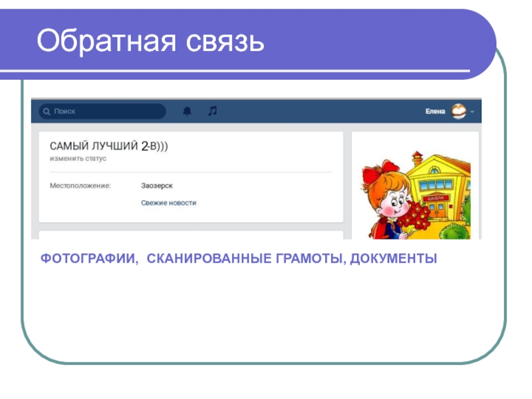Click the ФОТОГРАФИИ, СКАНИРОВАННЫЕ ГРАМОТЫ caption

239,259
